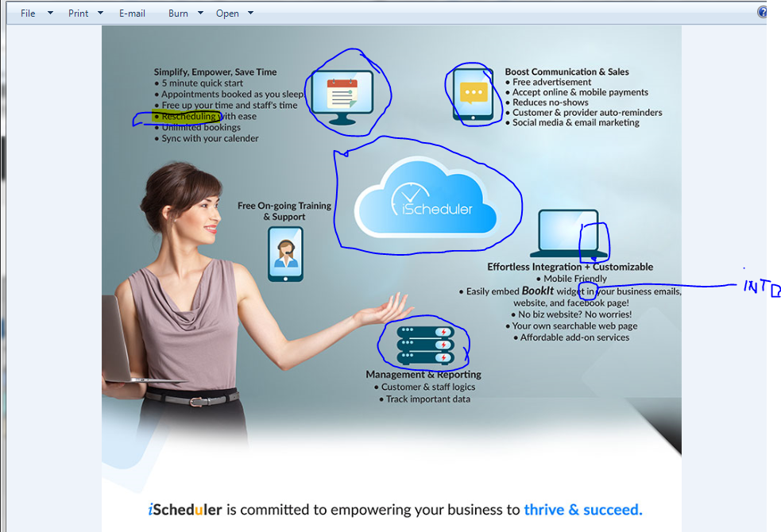
Task: Click 'Accept online & mobile payments' text
Action: pyautogui.click(x=580, y=92)
